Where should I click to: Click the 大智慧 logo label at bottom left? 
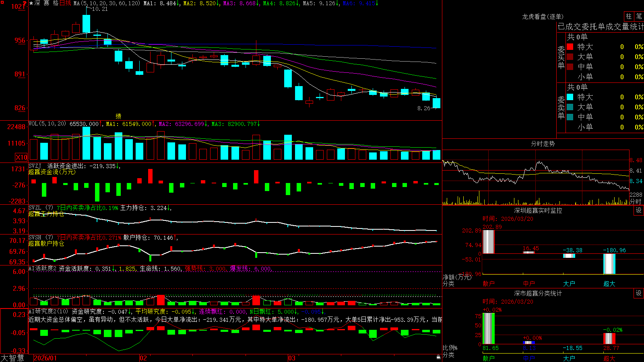click(12, 358)
